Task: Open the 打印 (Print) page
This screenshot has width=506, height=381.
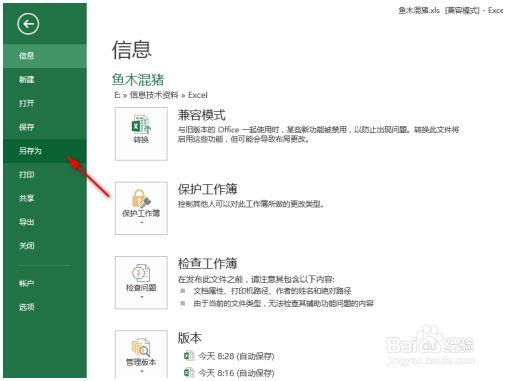Action: pos(45,175)
